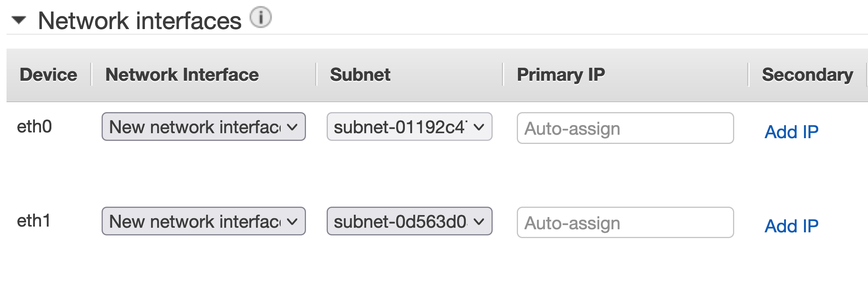Select the eth0 device label

pyautogui.click(x=35, y=127)
